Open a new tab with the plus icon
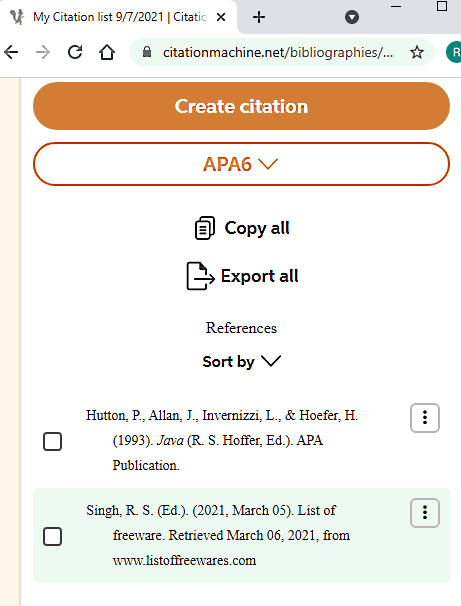Image resolution: width=461 pixels, height=606 pixels. [259, 17]
